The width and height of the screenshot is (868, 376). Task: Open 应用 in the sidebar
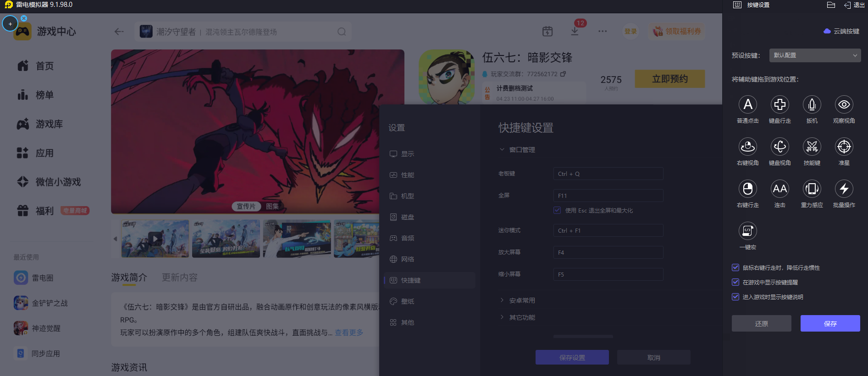click(x=35, y=153)
